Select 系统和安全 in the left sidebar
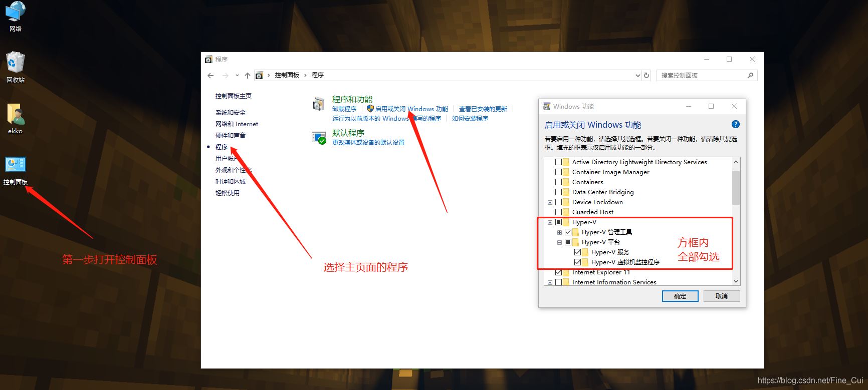 pyautogui.click(x=231, y=113)
